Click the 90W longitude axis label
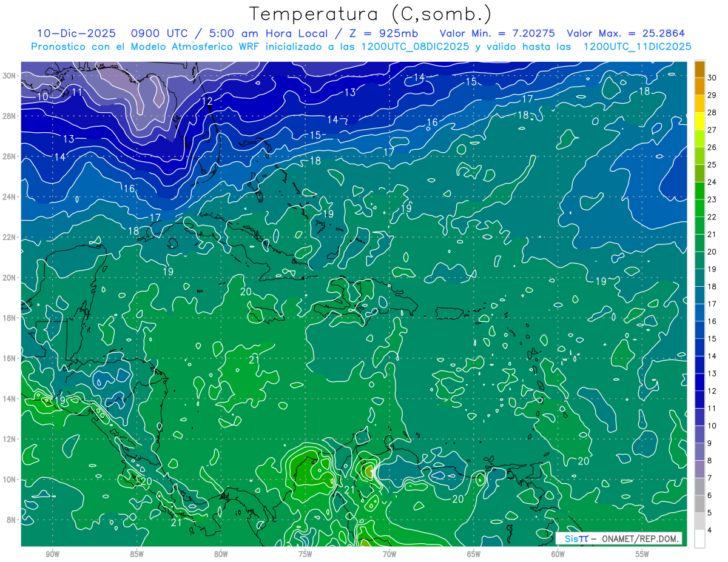This screenshot has height=562, width=728. tap(52, 554)
